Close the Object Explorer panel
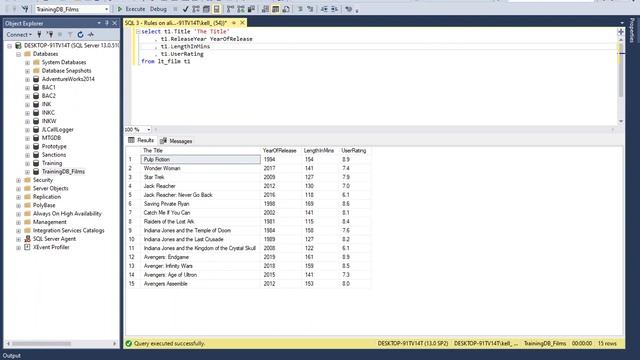This screenshot has width=640, height=360. [x=115, y=23]
